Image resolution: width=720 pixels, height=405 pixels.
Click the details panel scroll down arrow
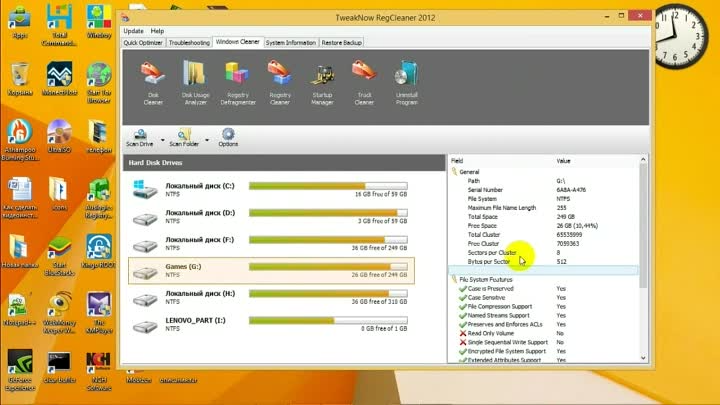[643, 358]
